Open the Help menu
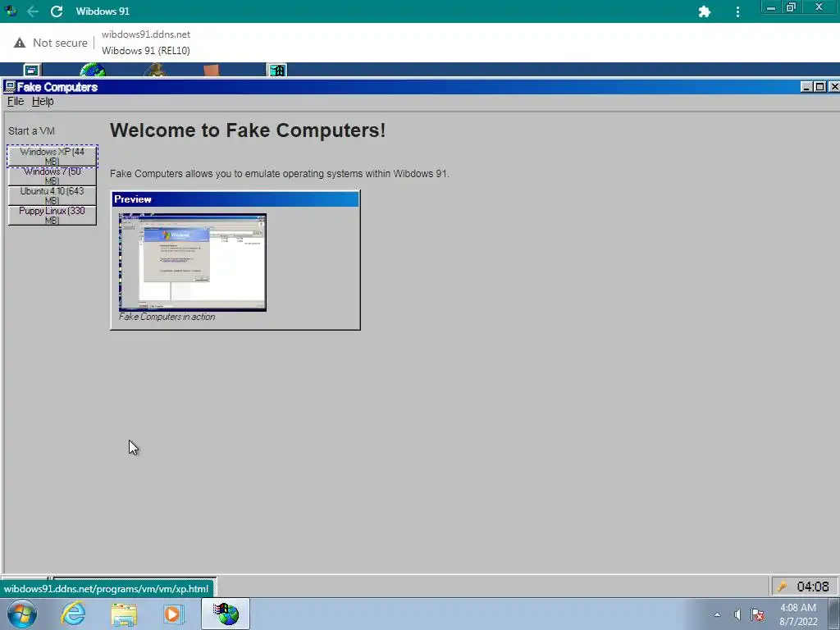840x630 pixels. click(x=43, y=101)
